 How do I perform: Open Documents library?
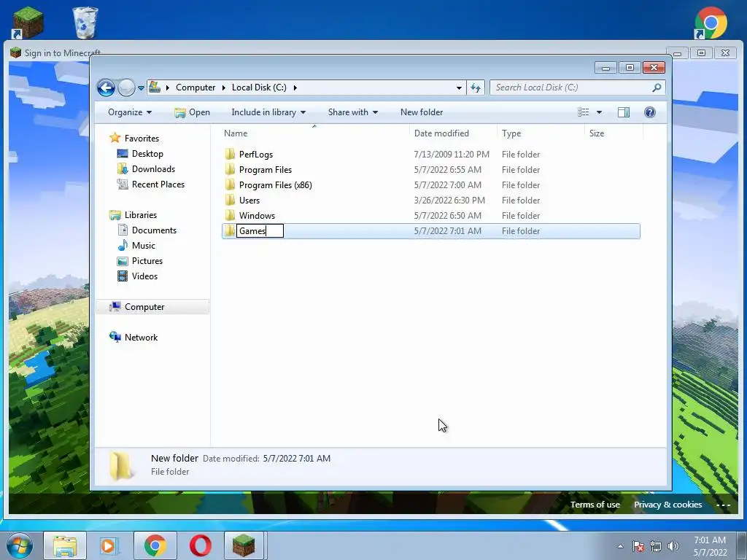pyautogui.click(x=154, y=230)
